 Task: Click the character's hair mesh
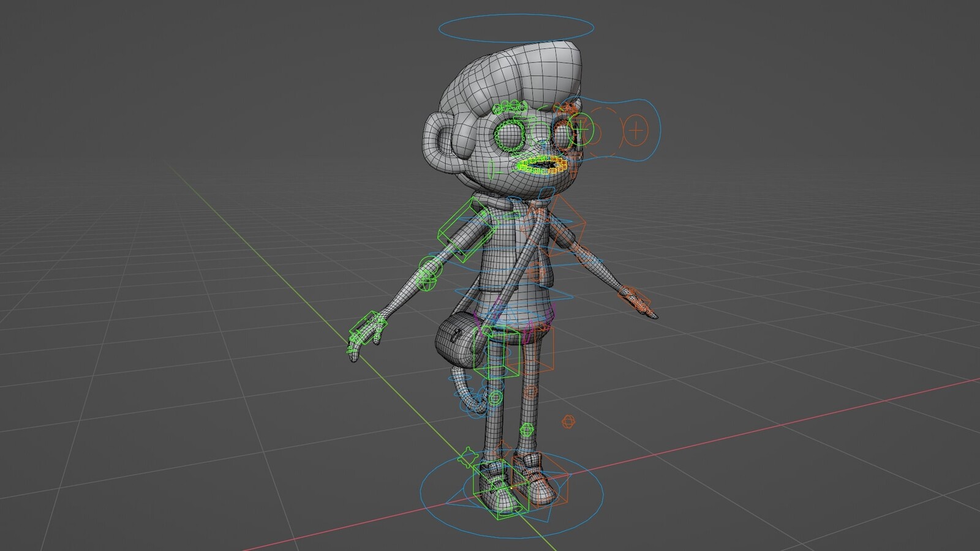[x=514, y=78]
